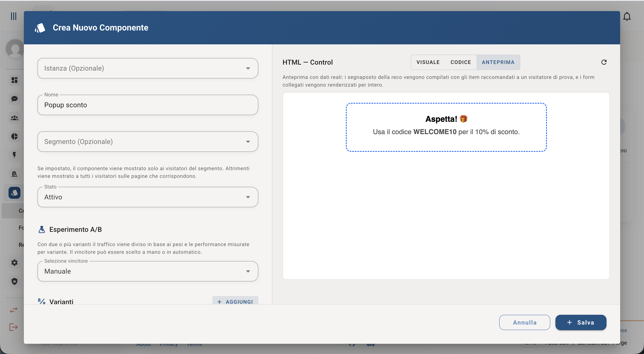Click the logout sidebar icon
The image size is (644, 354).
[13, 327]
